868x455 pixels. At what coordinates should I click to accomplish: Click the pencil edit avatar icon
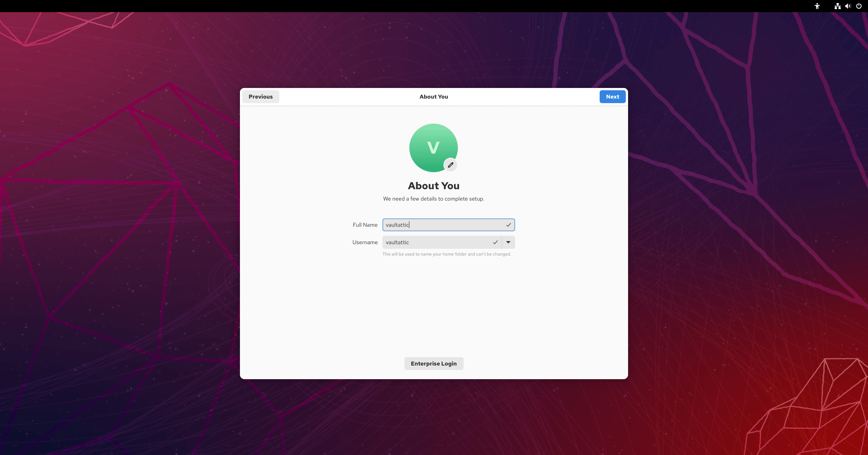(450, 165)
